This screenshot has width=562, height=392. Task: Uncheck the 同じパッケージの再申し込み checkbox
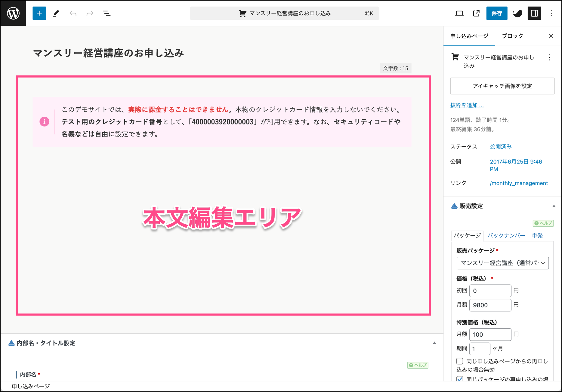460,379
